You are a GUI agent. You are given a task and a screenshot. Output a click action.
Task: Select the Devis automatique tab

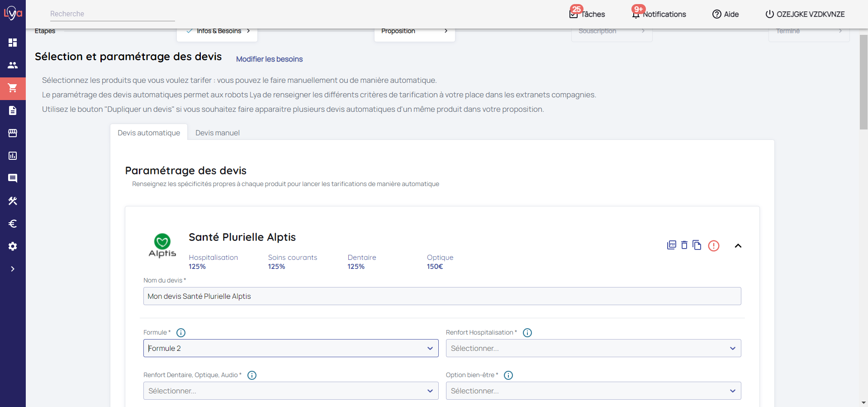(x=149, y=133)
